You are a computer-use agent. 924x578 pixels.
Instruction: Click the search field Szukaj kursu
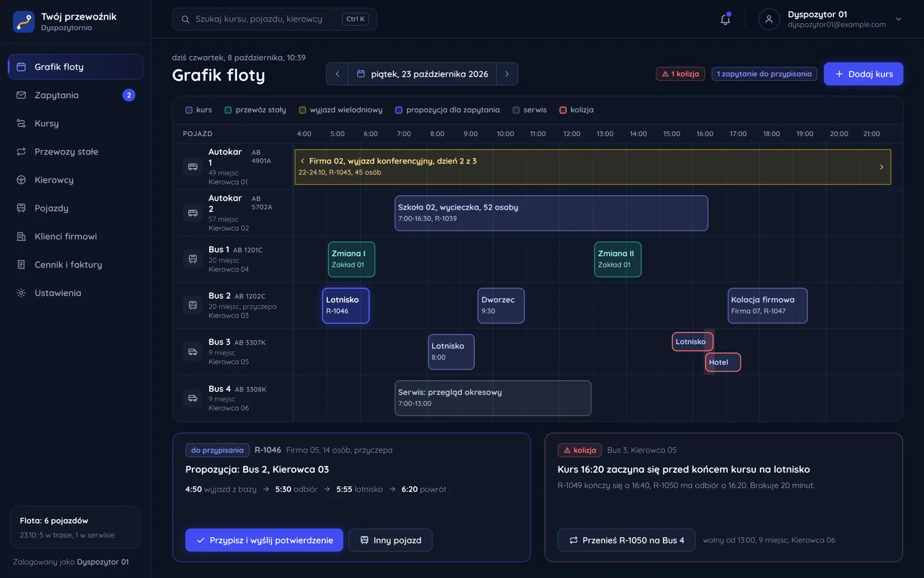(274, 19)
